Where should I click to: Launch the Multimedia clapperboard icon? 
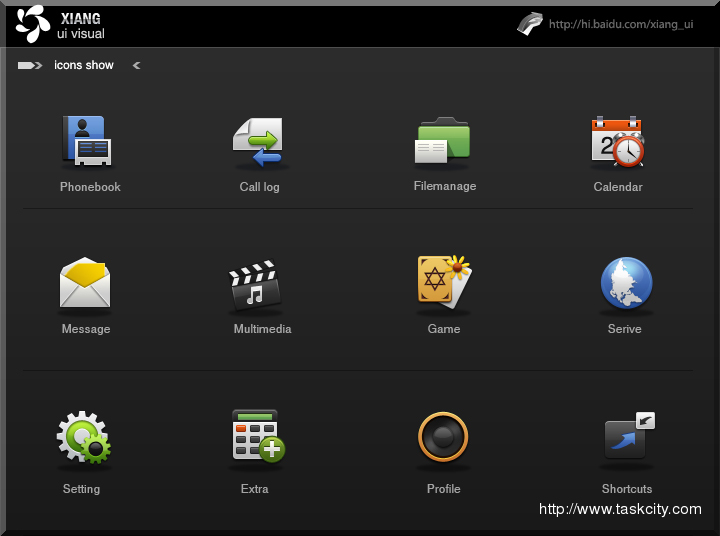pyautogui.click(x=256, y=285)
